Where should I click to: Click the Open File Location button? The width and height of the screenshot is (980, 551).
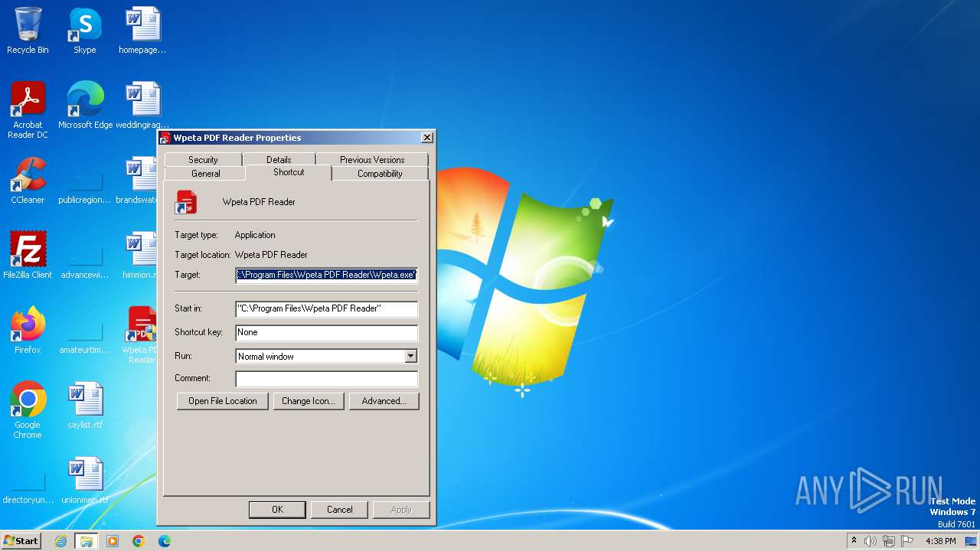223,401
